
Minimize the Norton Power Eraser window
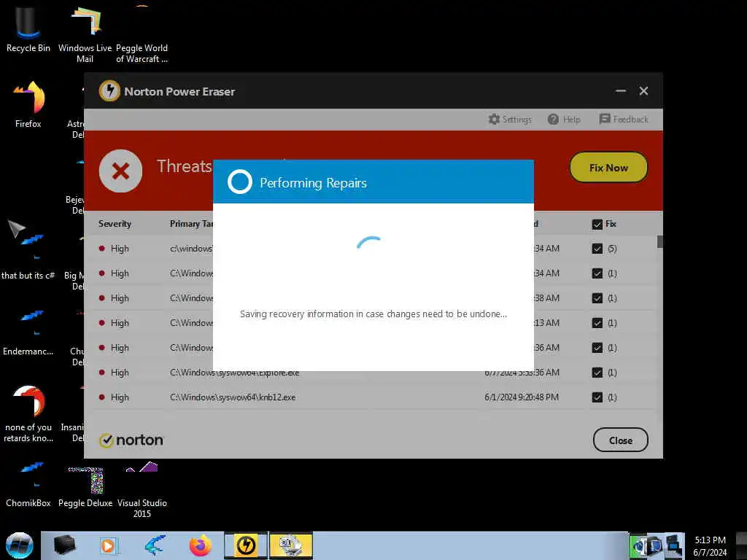pyautogui.click(x=620, y=90)
